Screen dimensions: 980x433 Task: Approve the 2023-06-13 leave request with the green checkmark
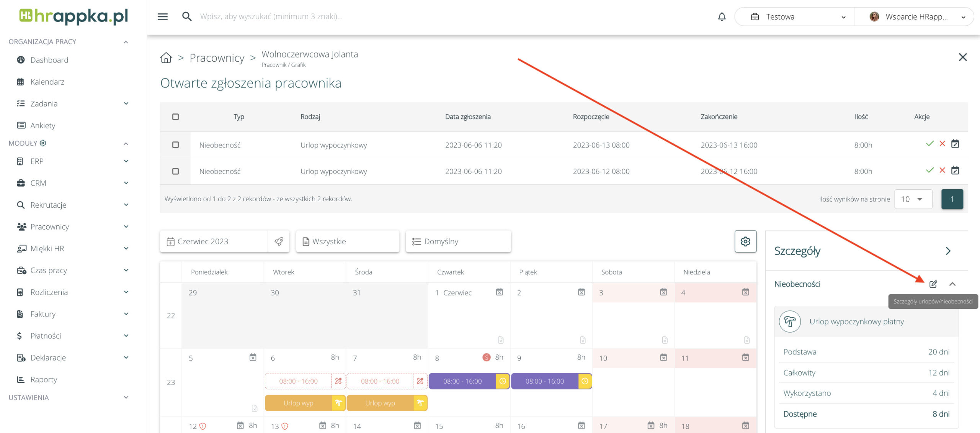pos(929,144)
